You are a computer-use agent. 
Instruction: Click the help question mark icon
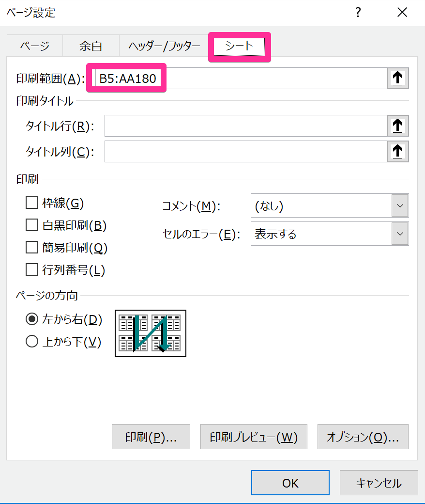(x=358, y=13)
